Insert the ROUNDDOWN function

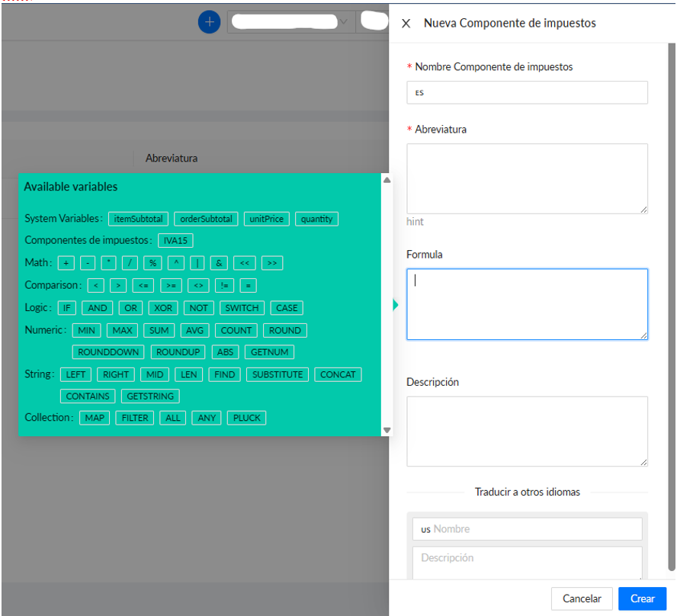[x=108, y=351]
